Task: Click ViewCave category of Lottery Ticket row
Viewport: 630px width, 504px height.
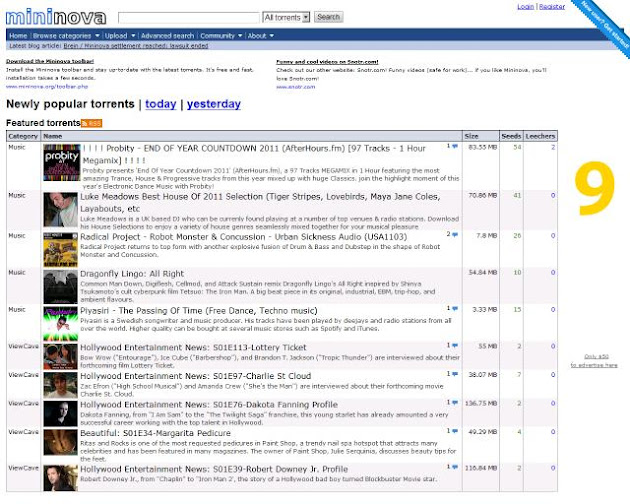Action: tap(23, 346)
